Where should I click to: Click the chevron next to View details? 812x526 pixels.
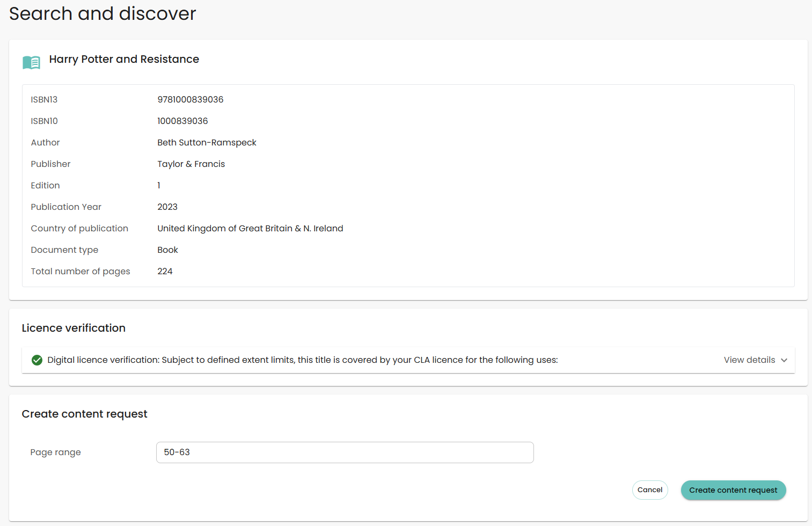click(x=784, y=360)
